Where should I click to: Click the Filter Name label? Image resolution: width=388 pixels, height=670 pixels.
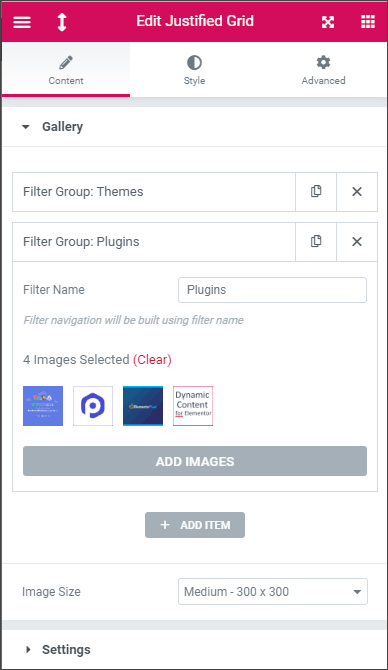coord(54,290)
